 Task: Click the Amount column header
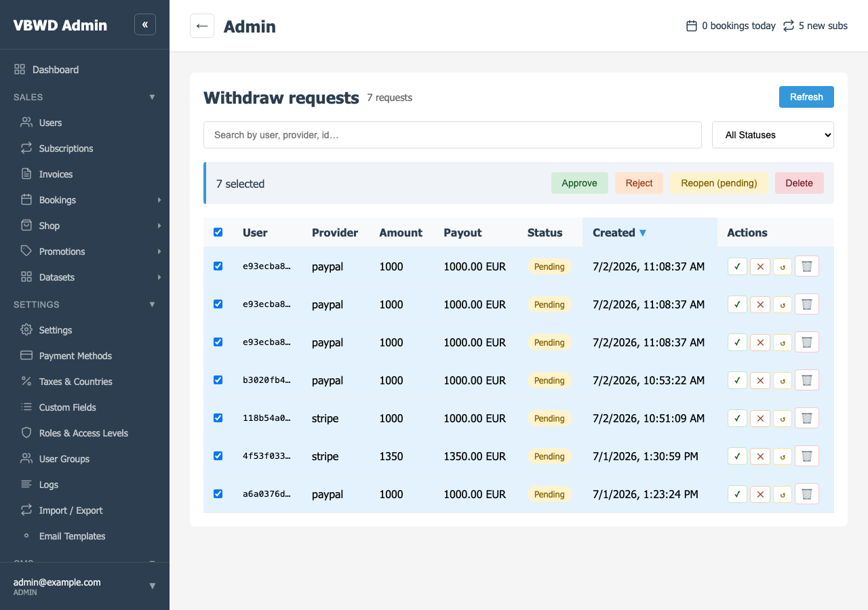[x=401, y=232]
